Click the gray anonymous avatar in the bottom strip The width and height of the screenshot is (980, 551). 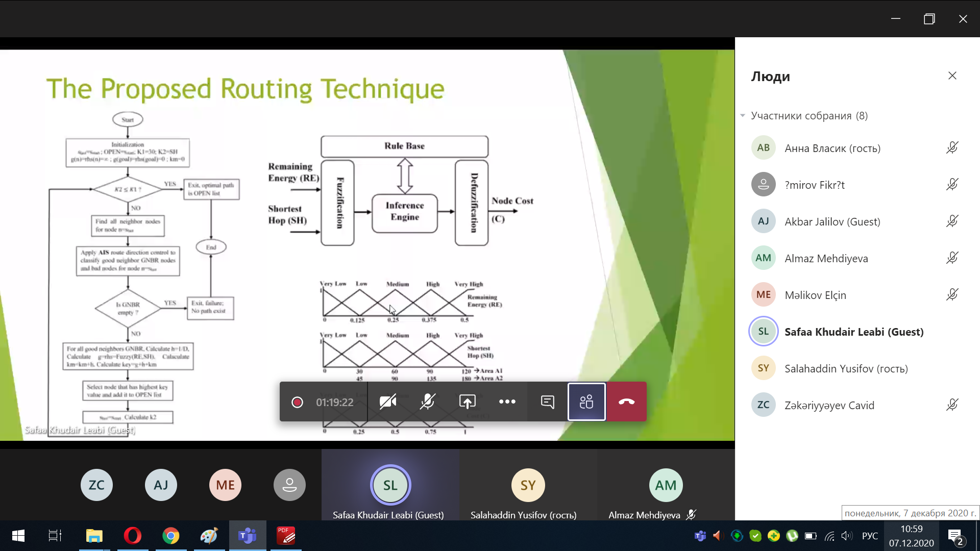289,485
